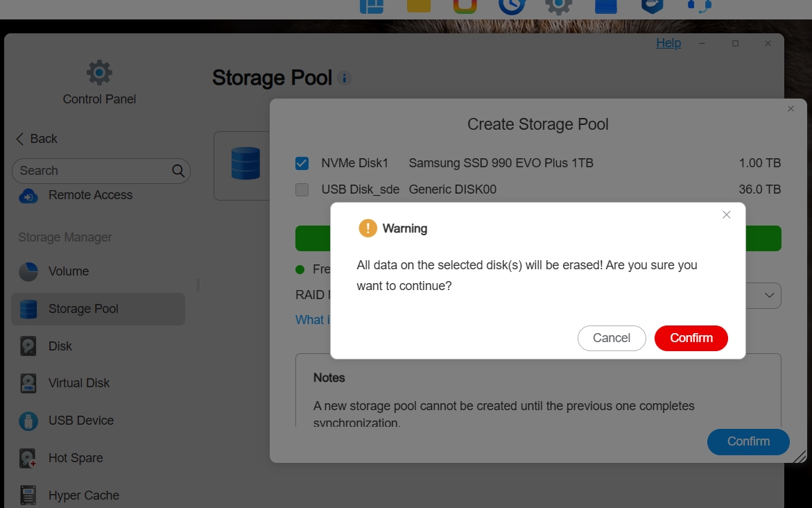Click 'Generic DISK00' text
Viewport: 812px width, 508px height.
tap(453, 189)
